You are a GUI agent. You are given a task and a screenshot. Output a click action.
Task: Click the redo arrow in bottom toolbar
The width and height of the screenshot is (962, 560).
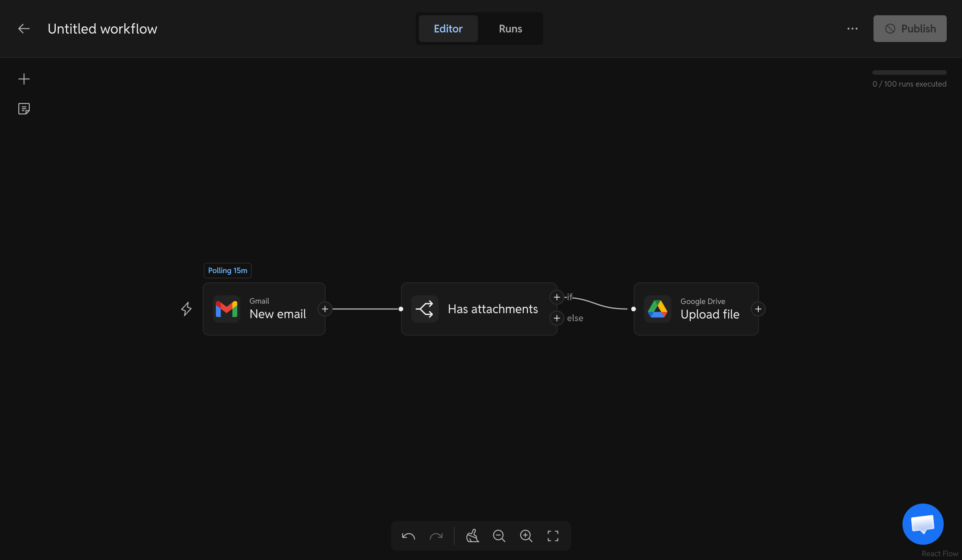coord(436,536)
